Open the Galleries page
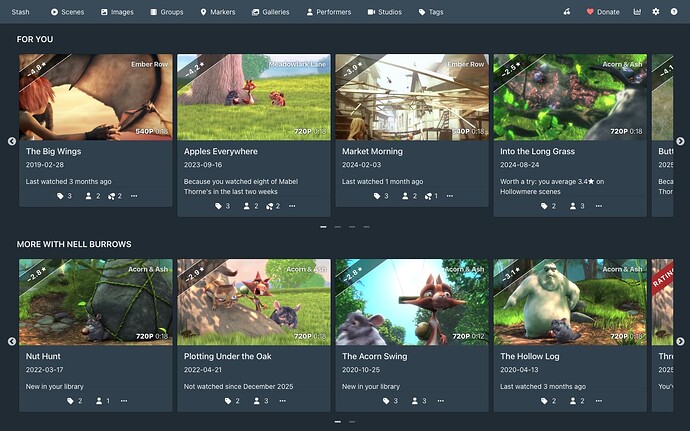Viewport: 690px width, 431px height. 270,12
